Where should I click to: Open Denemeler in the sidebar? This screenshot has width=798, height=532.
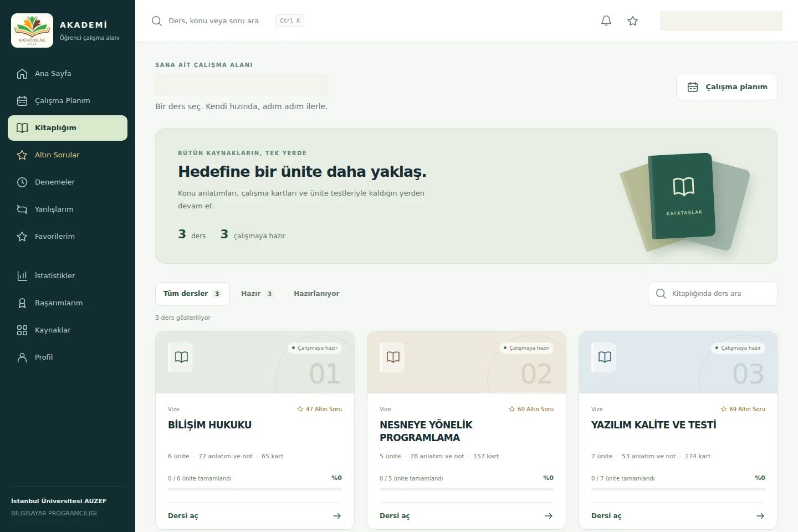tap(68, 182)
